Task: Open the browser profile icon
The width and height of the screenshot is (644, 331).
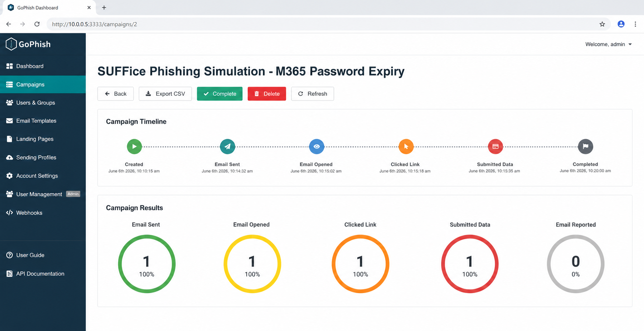Action: [621, 24]
